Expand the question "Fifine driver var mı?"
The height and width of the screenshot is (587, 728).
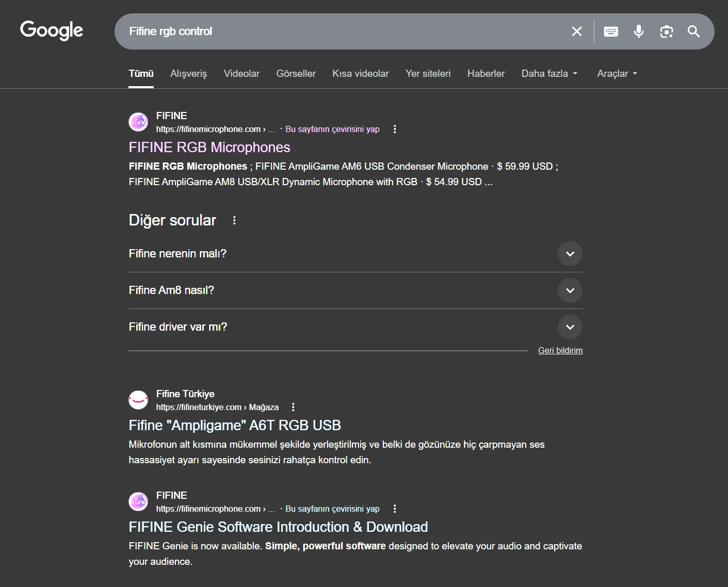pos(570,327)
